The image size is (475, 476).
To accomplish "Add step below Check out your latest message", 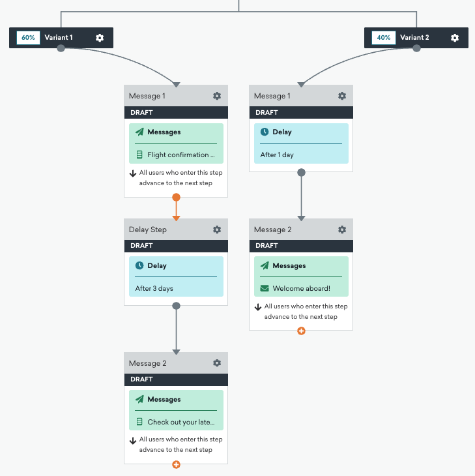I will 176,464.
